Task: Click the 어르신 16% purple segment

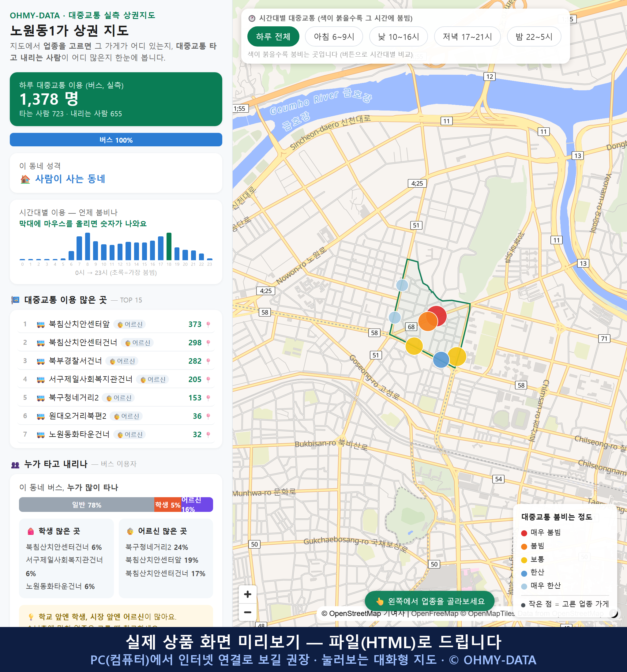Action: click(197, 504)
